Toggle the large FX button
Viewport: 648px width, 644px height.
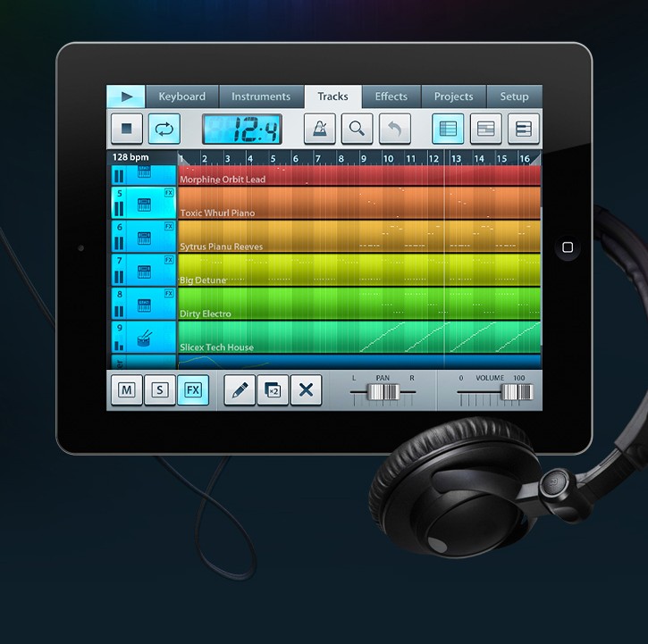[193, 390]
